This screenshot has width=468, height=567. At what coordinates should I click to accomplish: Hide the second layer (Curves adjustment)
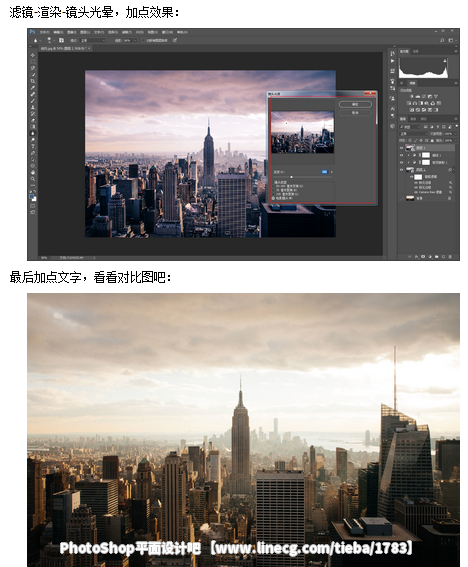point(401,155)
